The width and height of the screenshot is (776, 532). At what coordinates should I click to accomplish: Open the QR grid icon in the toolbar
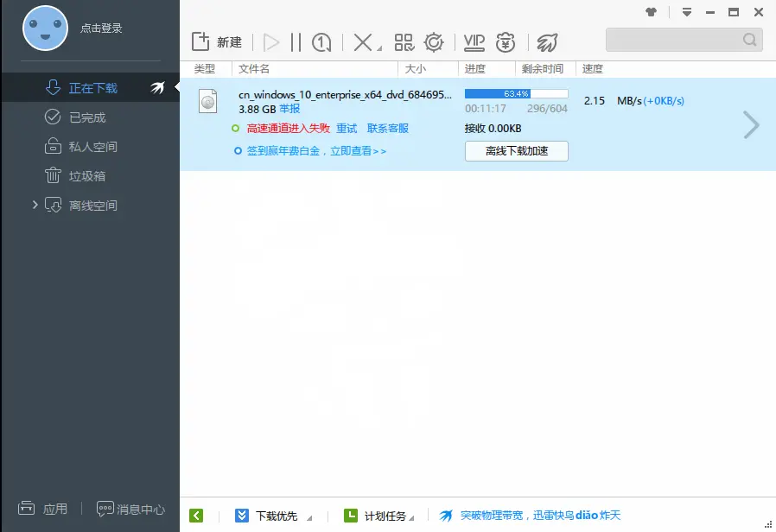tap(404, 42)
